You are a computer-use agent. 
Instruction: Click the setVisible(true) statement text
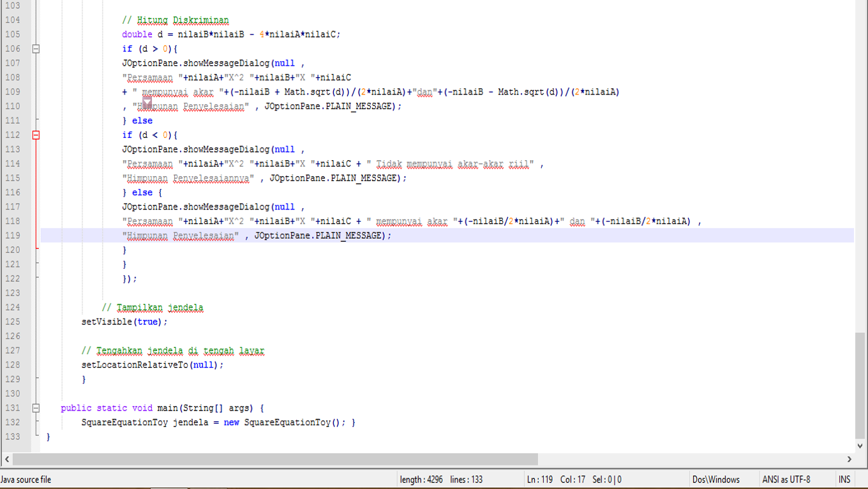(x=124, y=322)
